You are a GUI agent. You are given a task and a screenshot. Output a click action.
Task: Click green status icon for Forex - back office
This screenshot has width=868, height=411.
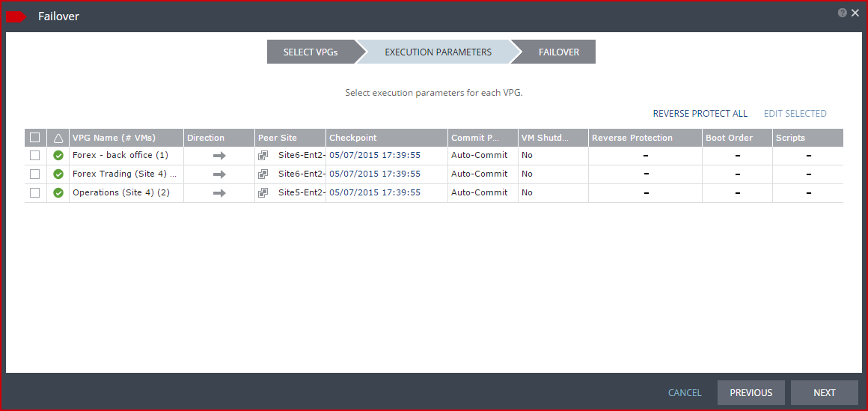pyautogui.click(x=58, y=156)
